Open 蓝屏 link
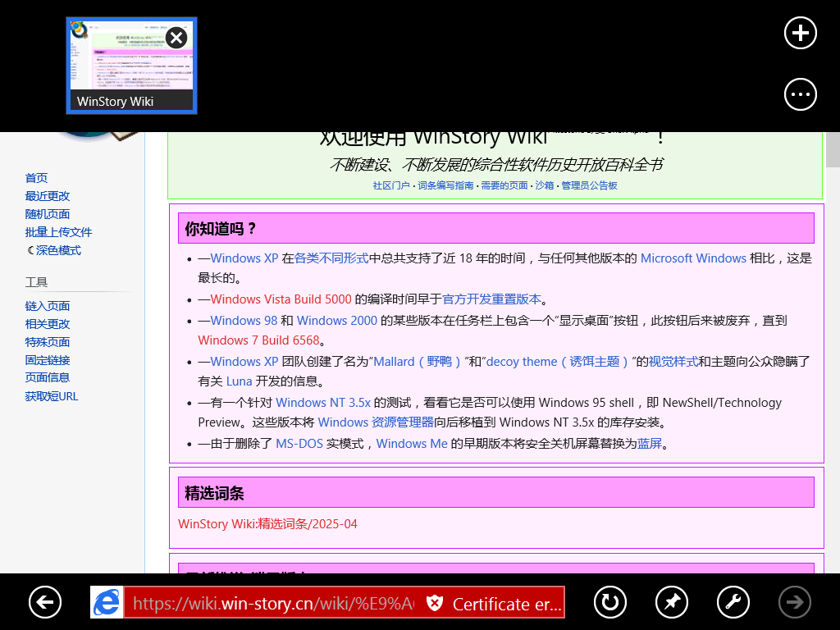 coord(650,444)
